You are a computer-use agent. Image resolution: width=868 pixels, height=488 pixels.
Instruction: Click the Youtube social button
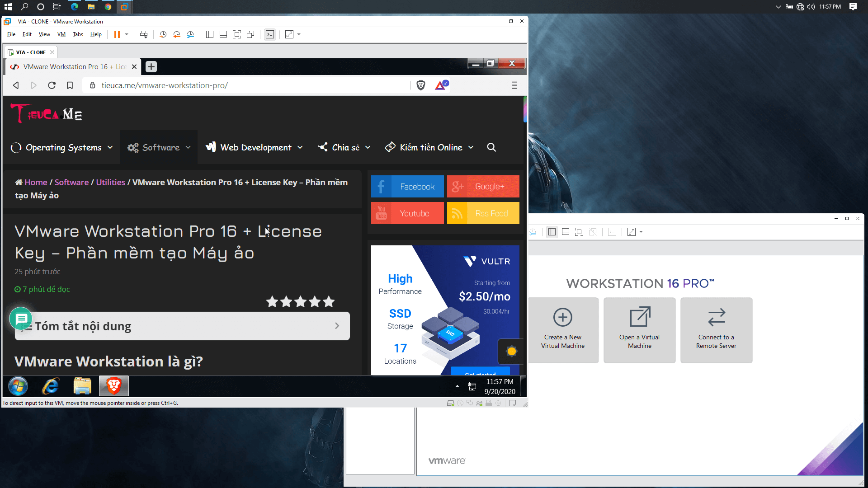407,213
